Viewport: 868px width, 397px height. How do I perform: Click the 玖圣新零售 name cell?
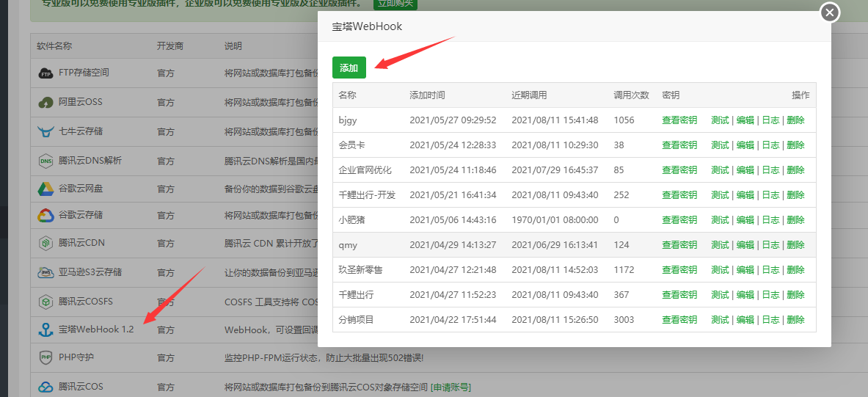360,269
